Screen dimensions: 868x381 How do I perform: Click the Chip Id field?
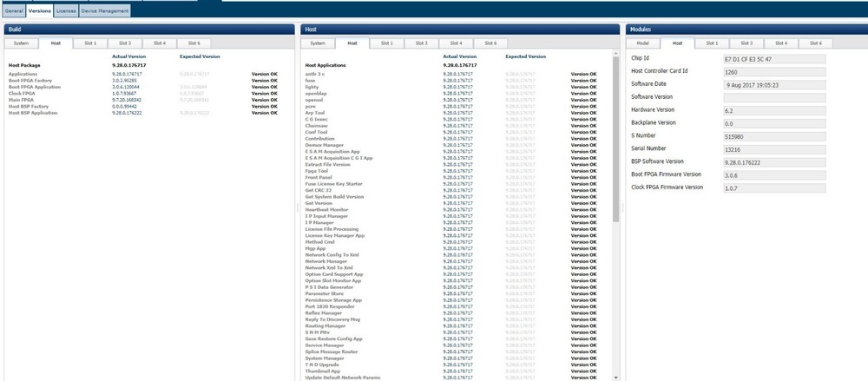[774, 59]
